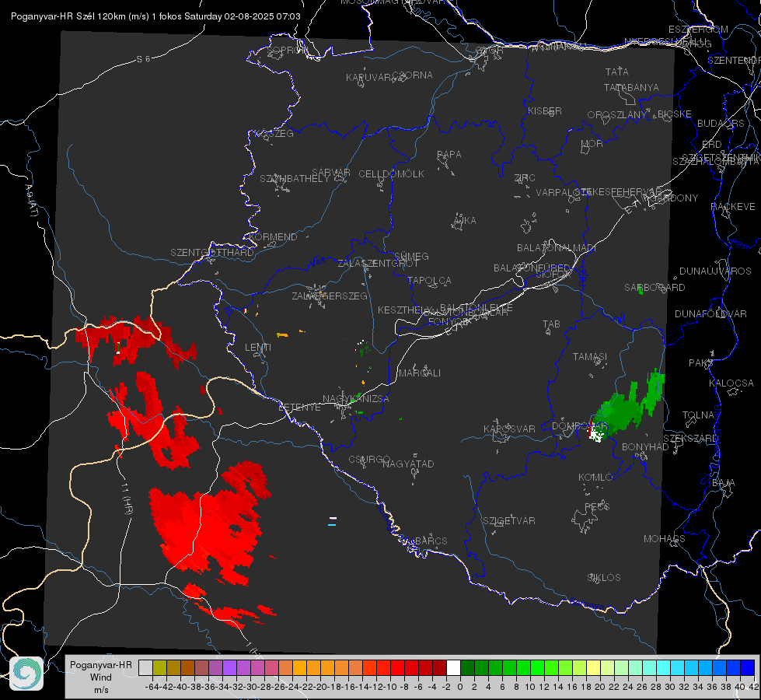Select the RÁCKEVE label
This screenshot has width=761, height=700.
pyautogui.click(x=733, y=206)
